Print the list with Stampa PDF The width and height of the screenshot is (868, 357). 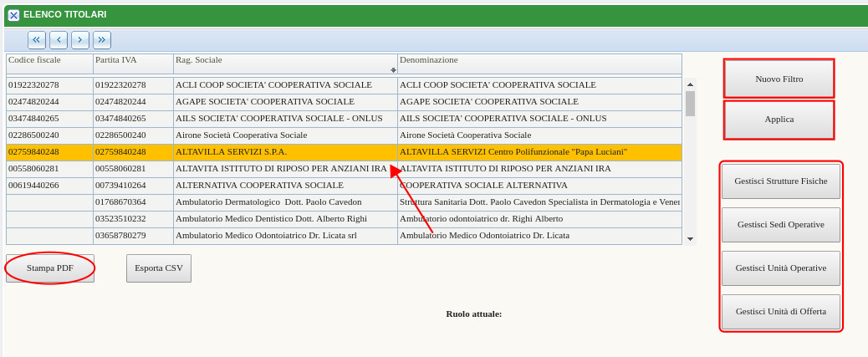[50, 268]
